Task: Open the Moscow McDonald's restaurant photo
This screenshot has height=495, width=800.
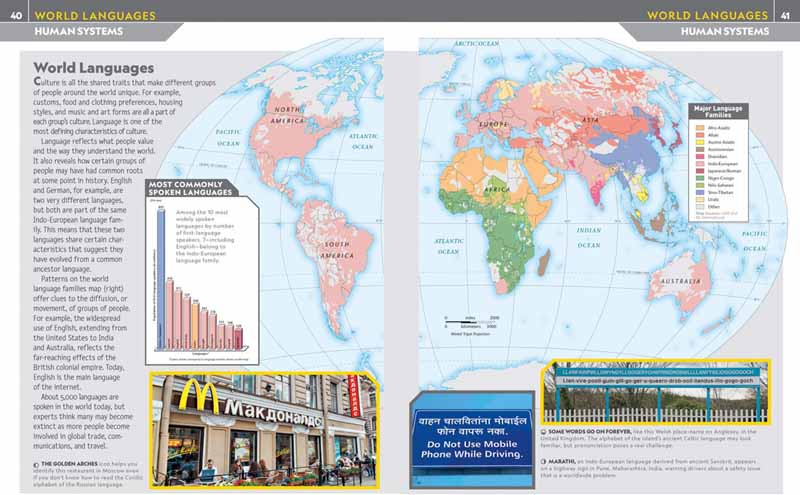Action: tap(264, 430)
